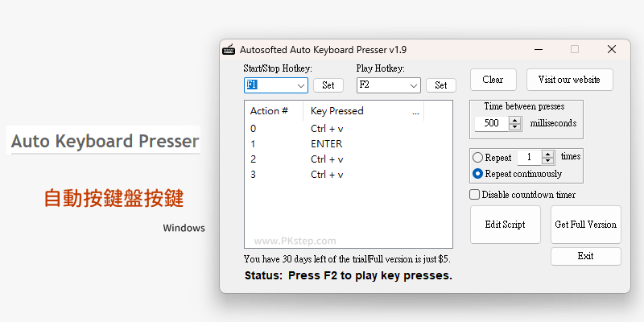
Task: Increase repeat count with up spinner arrow
Action: (x=548, y=154)
